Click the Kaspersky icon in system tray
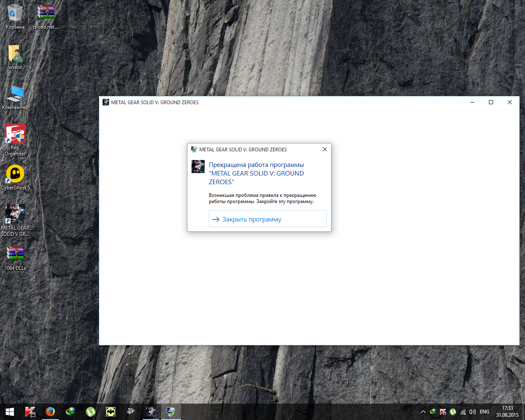525x420 pixels. click(x=443, y=412)
